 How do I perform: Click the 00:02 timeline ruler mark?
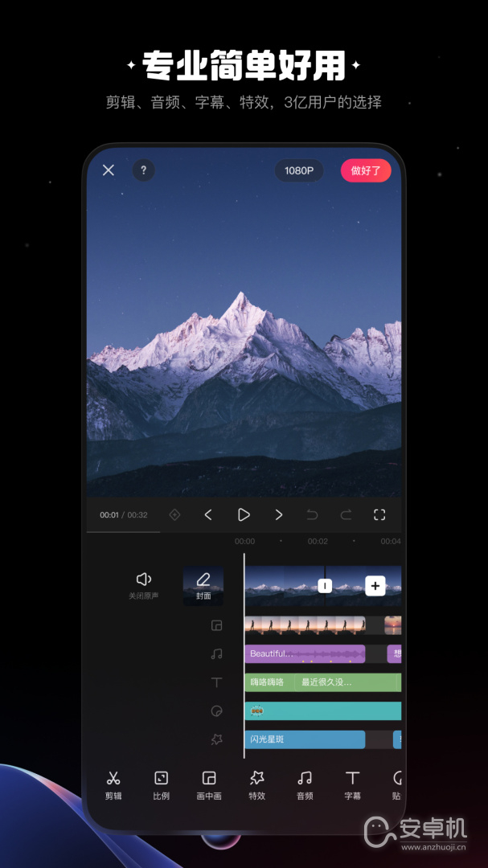[318, 542]
